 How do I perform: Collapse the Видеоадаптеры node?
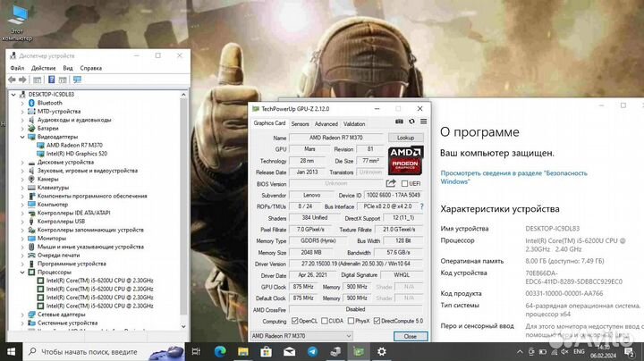(x=22, y=137)
